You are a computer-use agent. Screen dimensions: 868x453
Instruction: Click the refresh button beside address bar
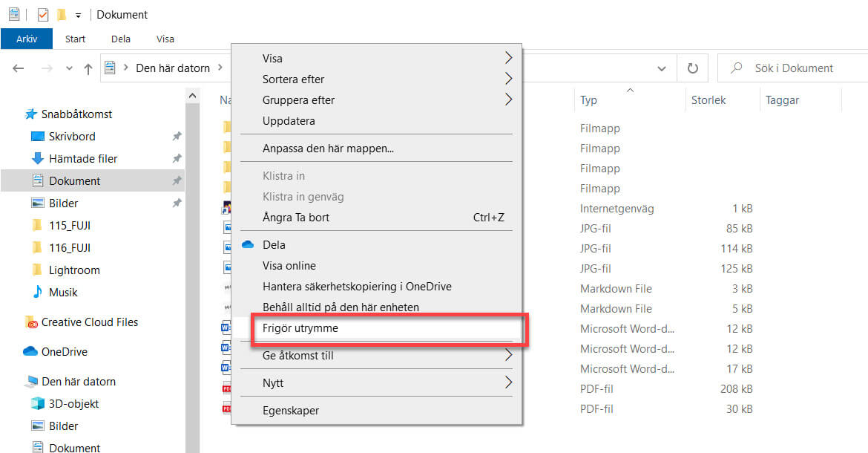pos(693,68)
